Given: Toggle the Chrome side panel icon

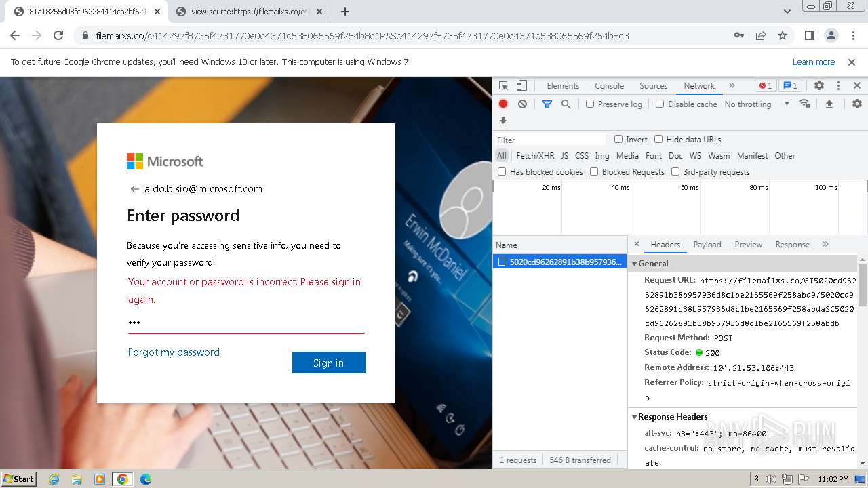Looking at the screenshot, I should [x=809, y=35].
